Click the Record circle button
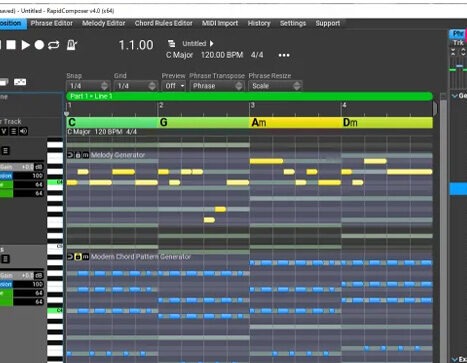 click(39, 45)
